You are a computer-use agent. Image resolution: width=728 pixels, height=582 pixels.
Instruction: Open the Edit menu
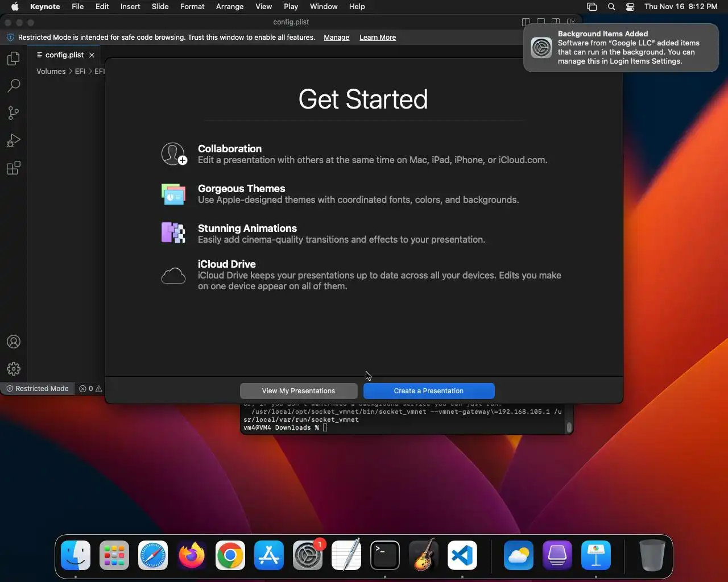[x=102, y=7]
